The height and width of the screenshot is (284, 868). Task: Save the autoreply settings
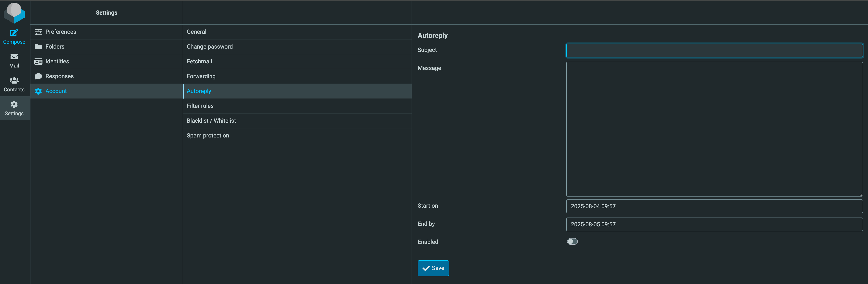click(x=433, y=268)
